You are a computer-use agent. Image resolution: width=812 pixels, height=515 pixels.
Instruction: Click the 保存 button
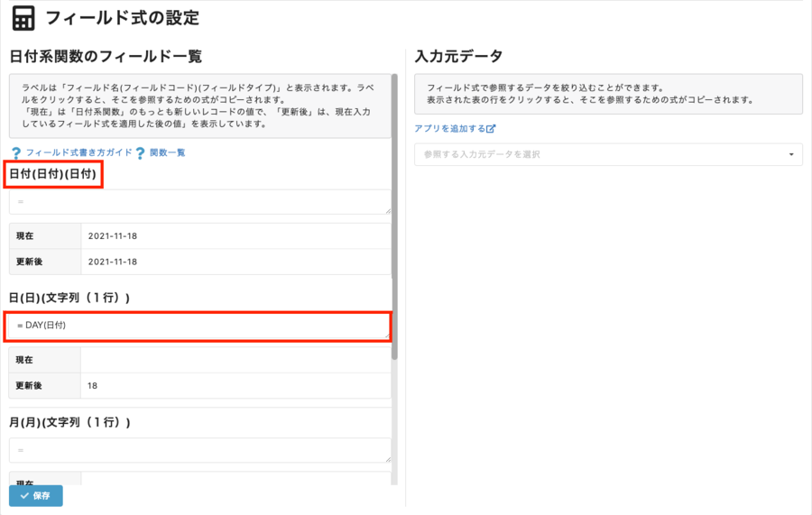pos(36,496)
